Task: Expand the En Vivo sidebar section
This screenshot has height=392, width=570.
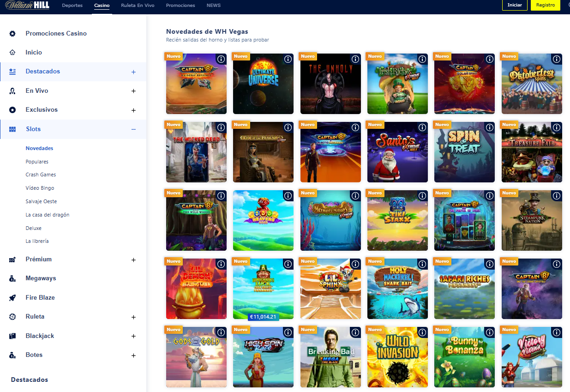Action: coord(133,91)
